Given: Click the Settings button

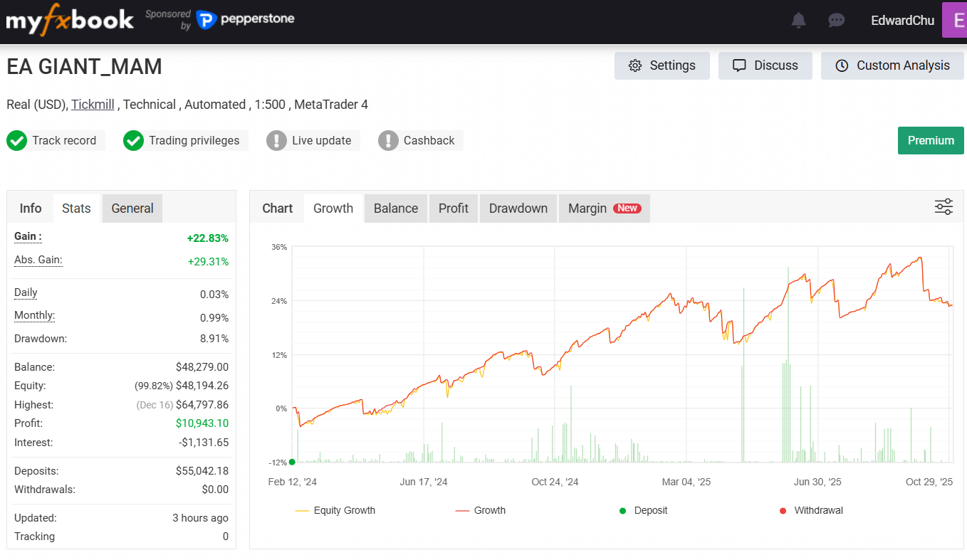Looking at the screenshot, I should [662, 65].
